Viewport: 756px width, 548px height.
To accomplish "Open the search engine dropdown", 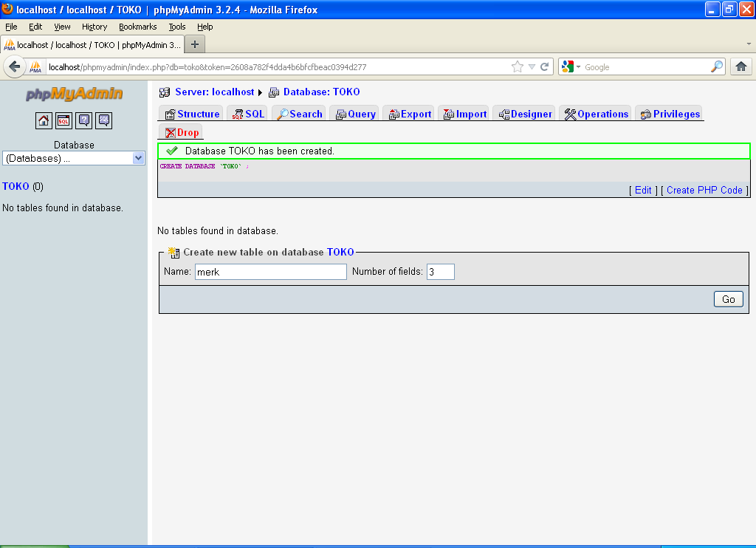I will [x=577, y=66].
